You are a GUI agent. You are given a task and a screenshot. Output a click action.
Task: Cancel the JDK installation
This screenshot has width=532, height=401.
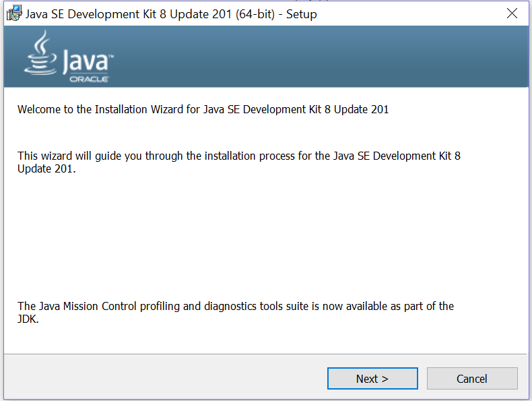point(472,378)
